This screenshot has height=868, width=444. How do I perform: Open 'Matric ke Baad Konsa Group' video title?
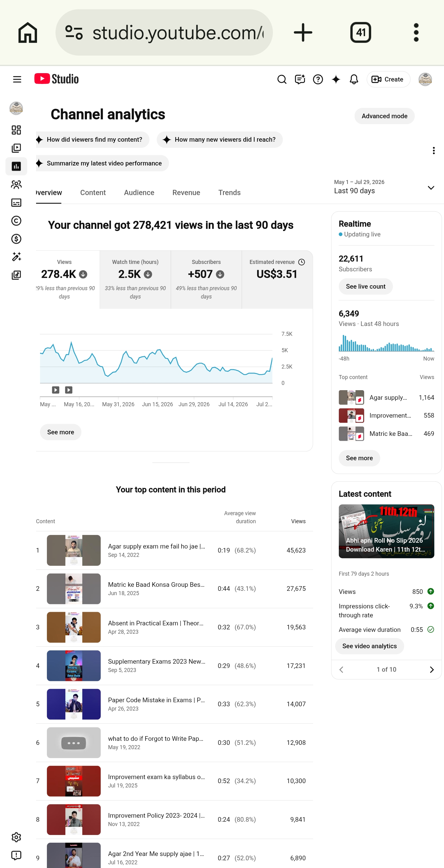(156, 585)
